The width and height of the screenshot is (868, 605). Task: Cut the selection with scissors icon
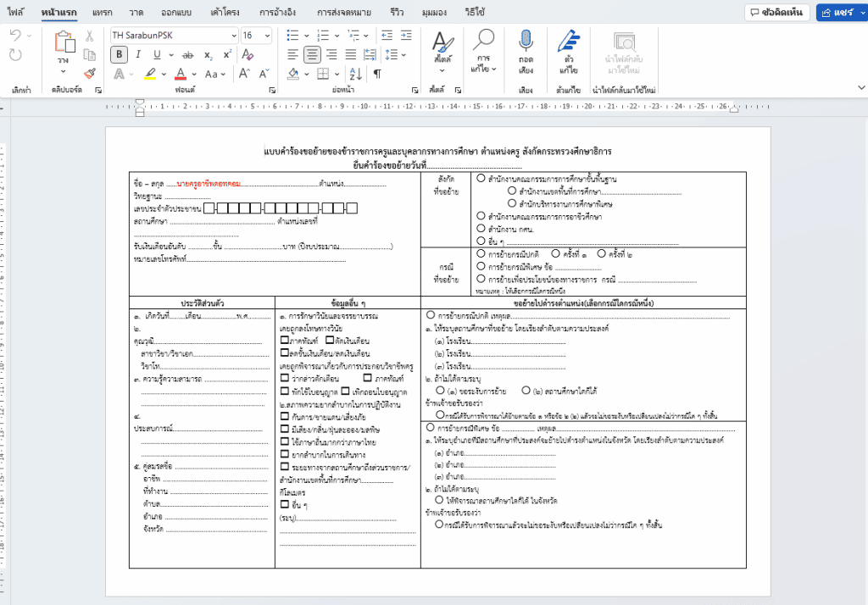[89, 36]
